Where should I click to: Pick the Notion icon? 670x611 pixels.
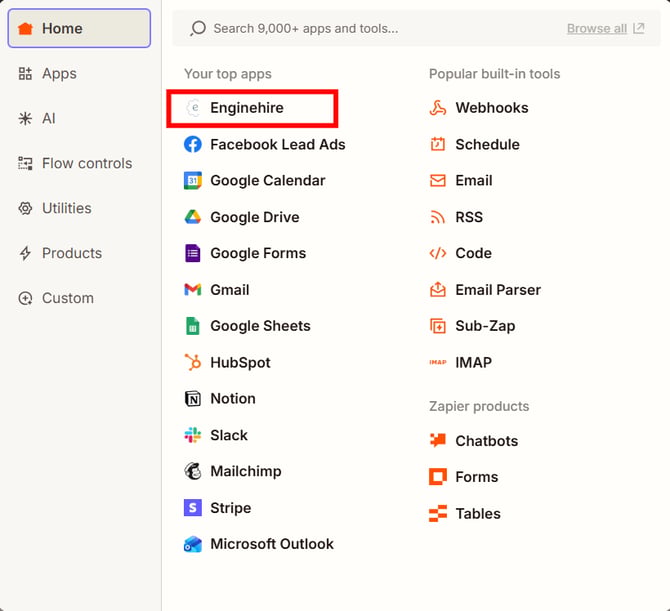tap(193, 399)
